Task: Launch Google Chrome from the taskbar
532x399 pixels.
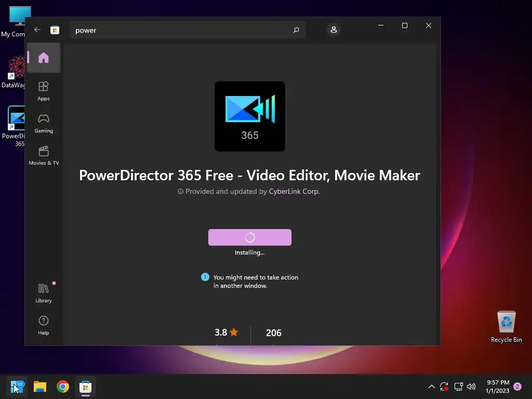Action: point(62,387)
